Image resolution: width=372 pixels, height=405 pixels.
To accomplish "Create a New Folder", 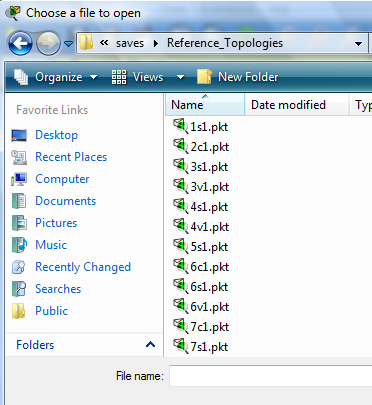I will tap(238, 77).
